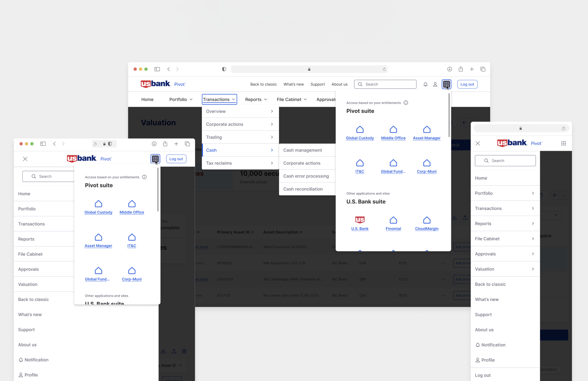Open CloudMargin from the U.S. Bank suite
The height and width of the screenshot is (381, 588).
(427, 224)
